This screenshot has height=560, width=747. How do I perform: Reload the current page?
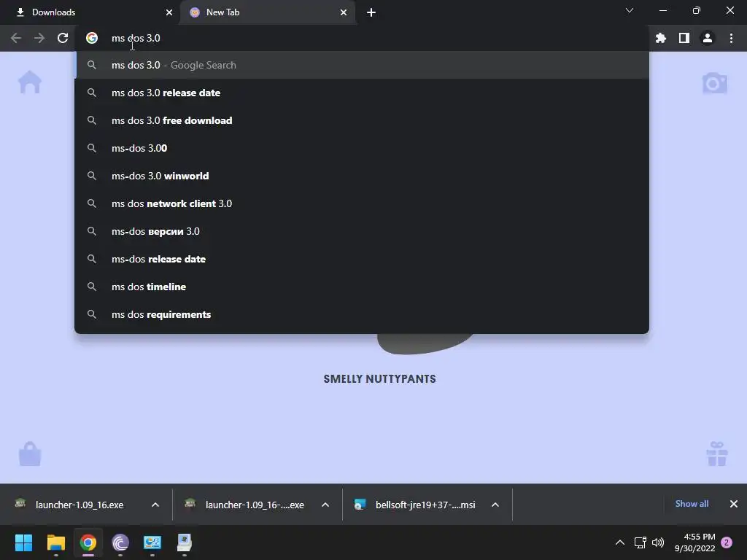tap(63, 38)
